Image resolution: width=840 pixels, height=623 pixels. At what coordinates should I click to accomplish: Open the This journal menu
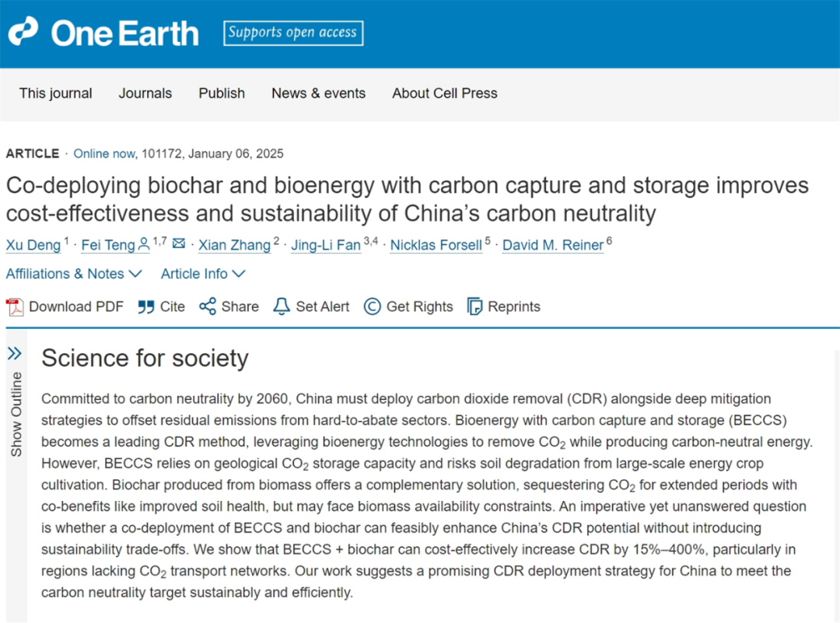56,93
